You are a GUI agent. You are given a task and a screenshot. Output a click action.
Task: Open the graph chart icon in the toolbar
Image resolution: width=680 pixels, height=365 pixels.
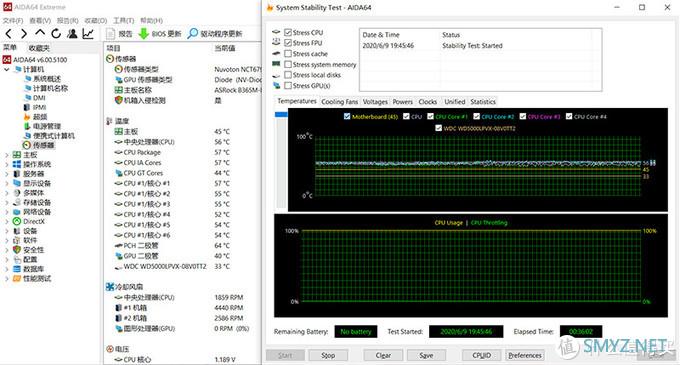[88, 34]
